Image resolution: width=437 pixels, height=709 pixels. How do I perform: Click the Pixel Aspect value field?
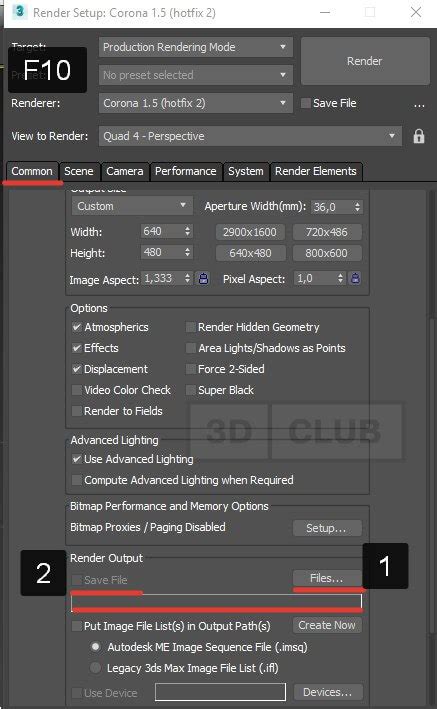[315, 278]
